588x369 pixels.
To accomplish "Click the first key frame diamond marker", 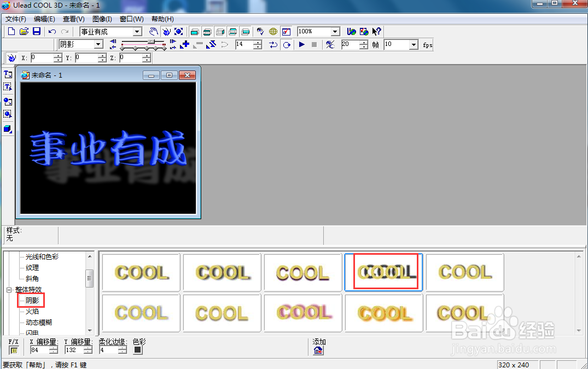I will click(x=123, y=48).
